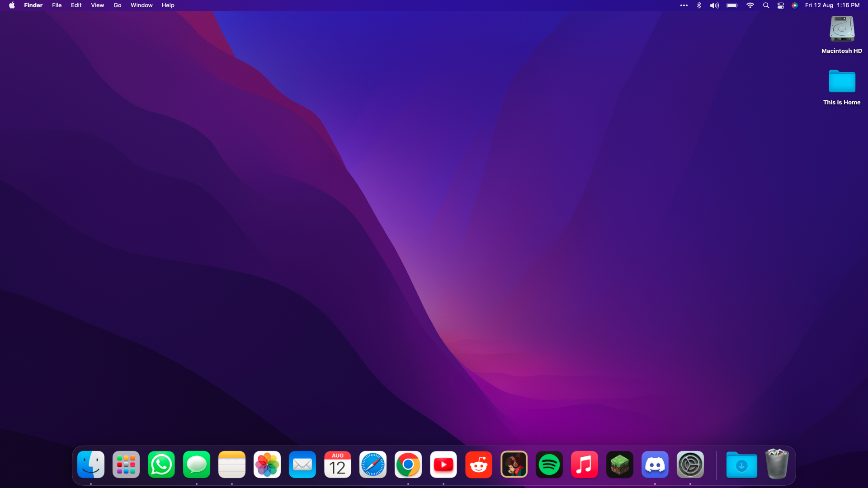Open the Trash in Dock
Viewport: 868px width, 488px height.
click(x=777, y=464)
